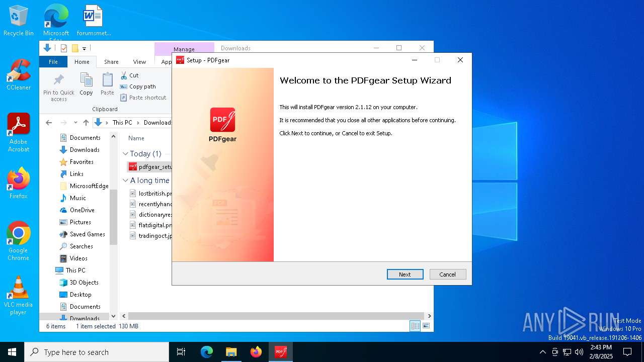Select the pdfgear_setup file in Downloads
This screenshot has height=362, width=644.
[x=150, y=167]
